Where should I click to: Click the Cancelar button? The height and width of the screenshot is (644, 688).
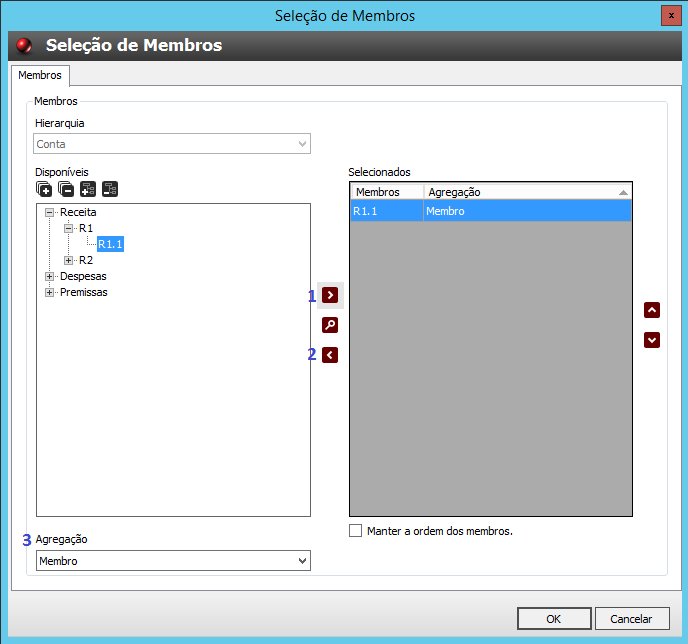pyautogui.click(x=632, y=619)
